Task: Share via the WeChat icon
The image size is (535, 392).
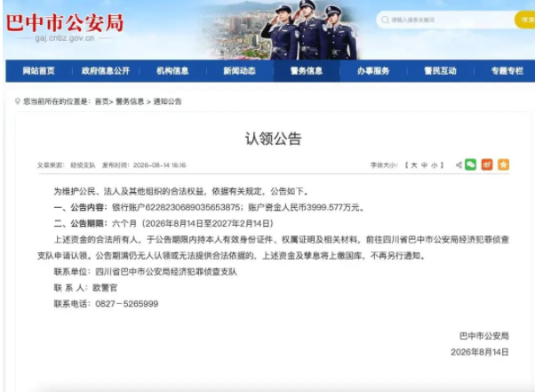Action: tap(470, 164)
